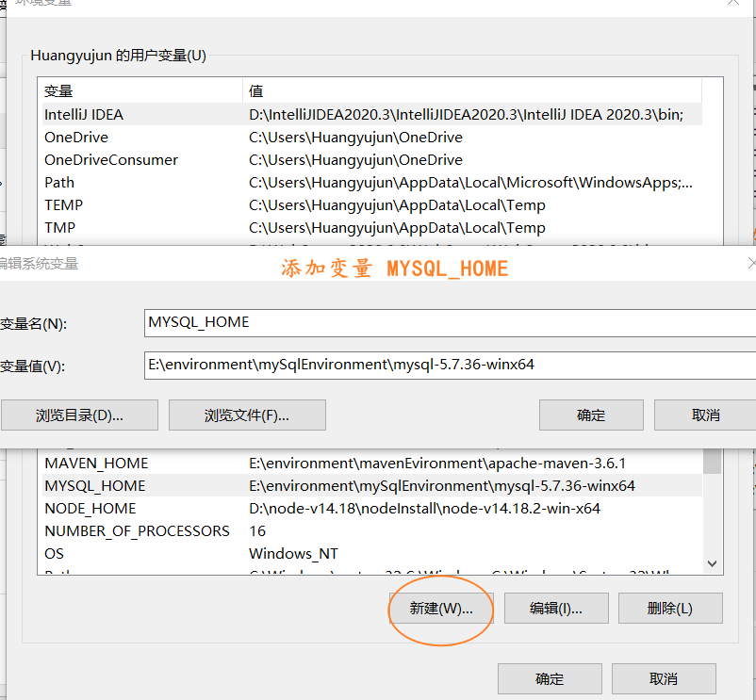Click the value 16 for NUMBER_OF_PROCESSORS

click(257, 531)
